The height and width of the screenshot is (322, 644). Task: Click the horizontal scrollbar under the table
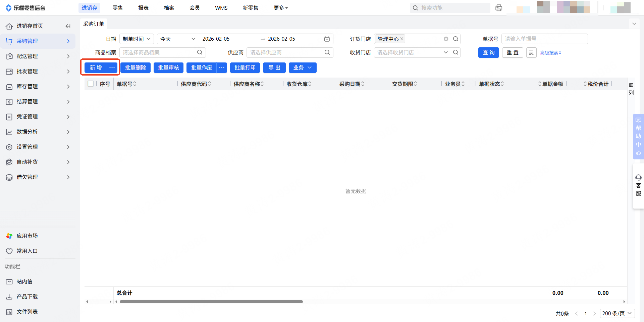[211, 302]
